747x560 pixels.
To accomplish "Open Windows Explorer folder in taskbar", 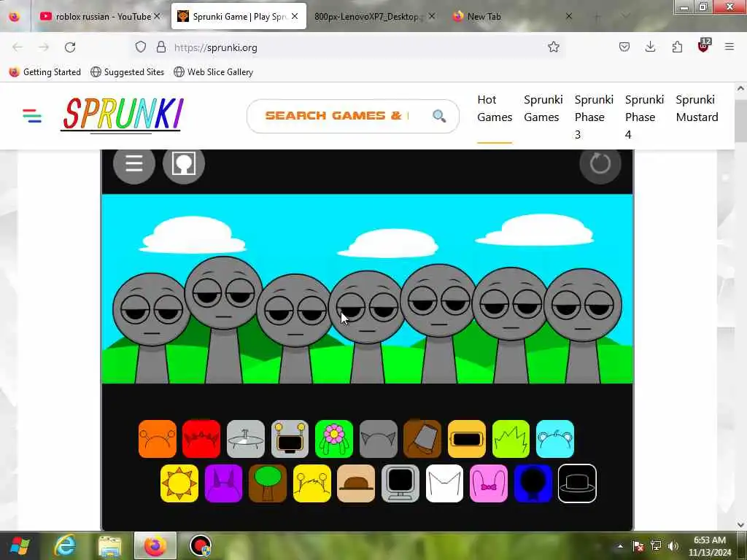I will [109, 546].
